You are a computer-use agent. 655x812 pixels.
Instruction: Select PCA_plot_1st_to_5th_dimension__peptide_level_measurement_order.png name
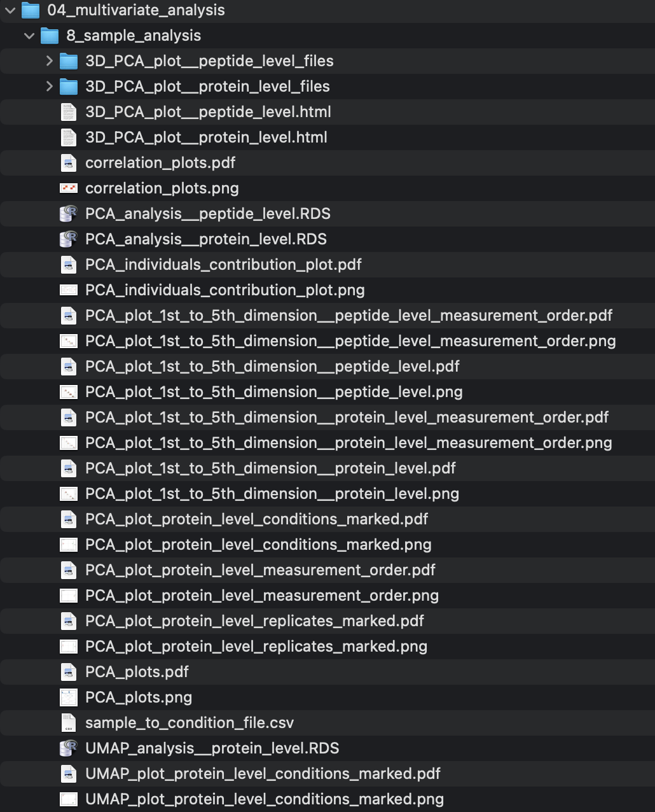350,341
